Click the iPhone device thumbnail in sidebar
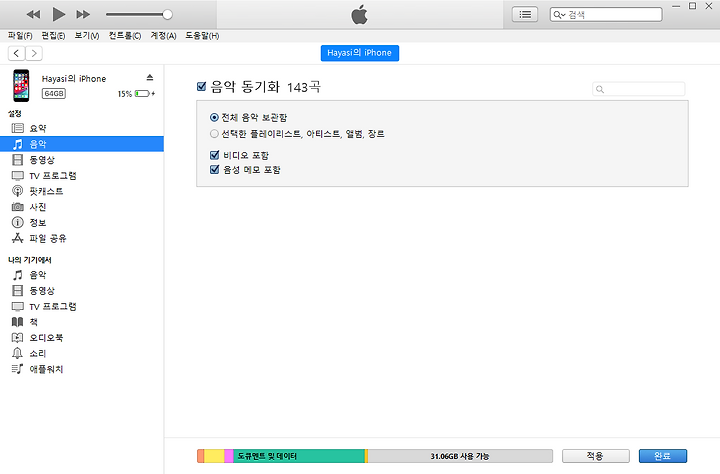 click(21, 85)
